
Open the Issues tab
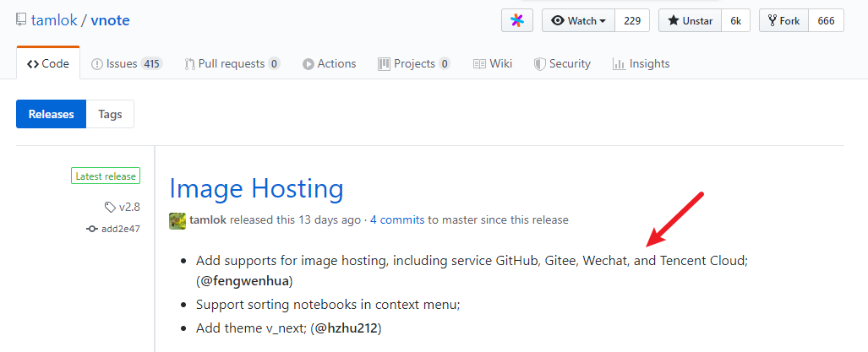click(x=127, y=64)
